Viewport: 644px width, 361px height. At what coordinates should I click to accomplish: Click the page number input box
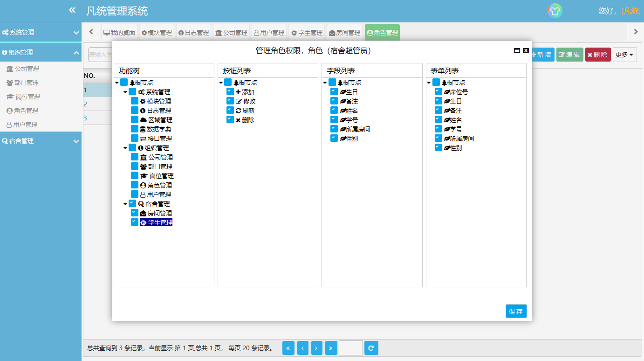click(351, 348)
